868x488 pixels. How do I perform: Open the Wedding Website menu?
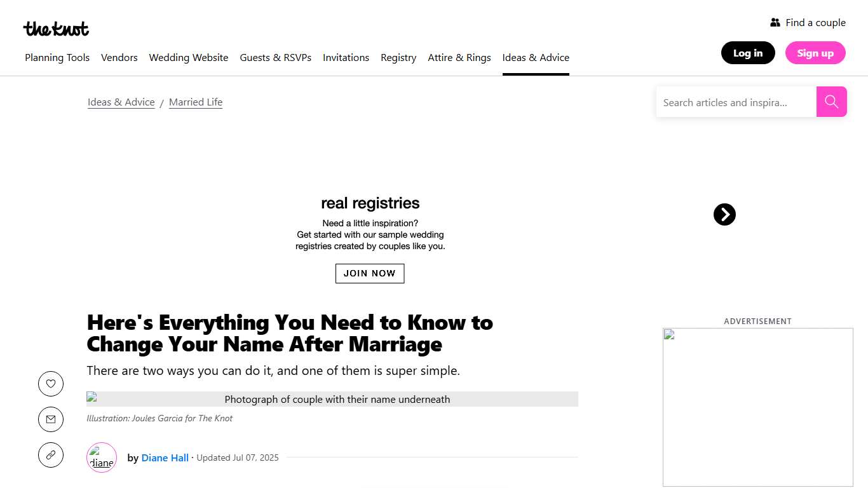click(x=189, y=58)
